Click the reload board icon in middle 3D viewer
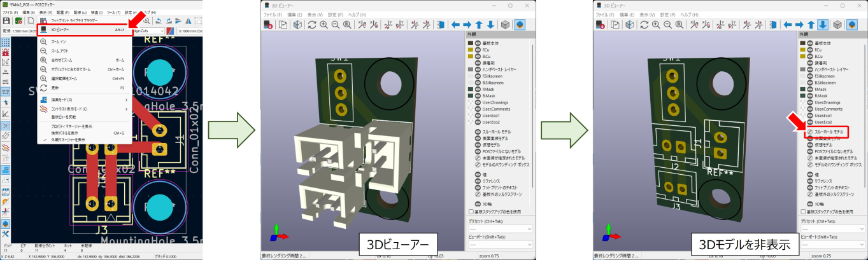This screenshot has width=868, height=260. click(x=312, y=25)
